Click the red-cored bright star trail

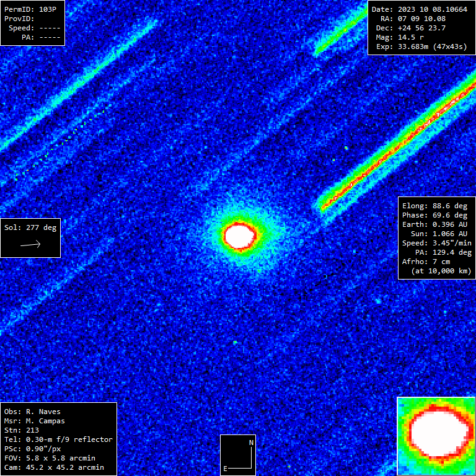pos(398,146)
